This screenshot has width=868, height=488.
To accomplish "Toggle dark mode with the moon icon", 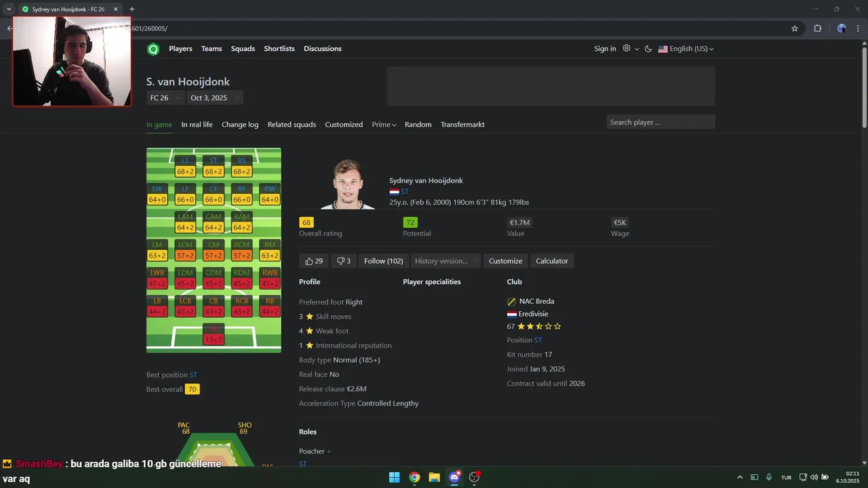I will tap(648, 49).
